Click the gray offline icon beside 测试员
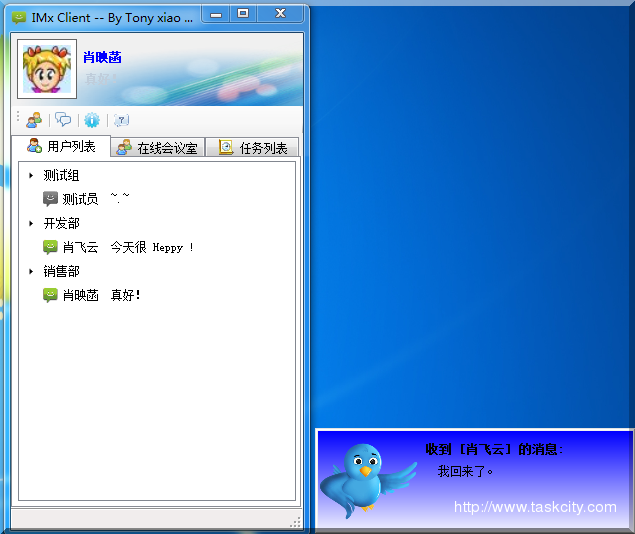The height and width of the screenshot is (534, 635). pos(50,199)
